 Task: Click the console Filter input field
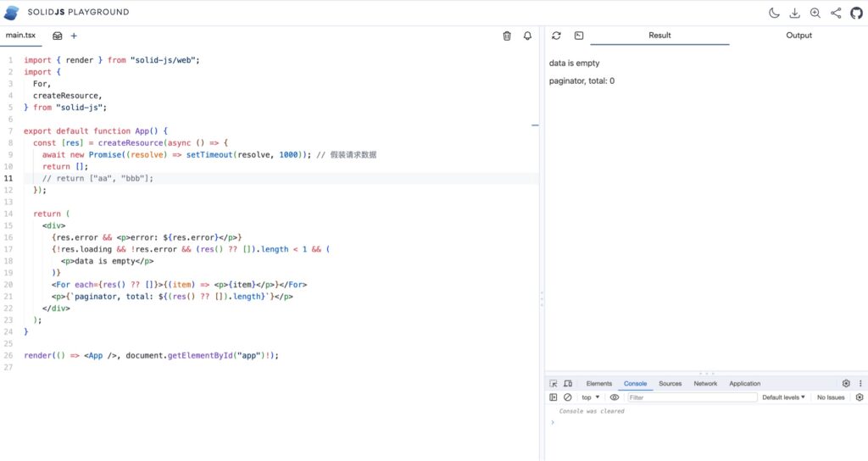coord(691,397)
